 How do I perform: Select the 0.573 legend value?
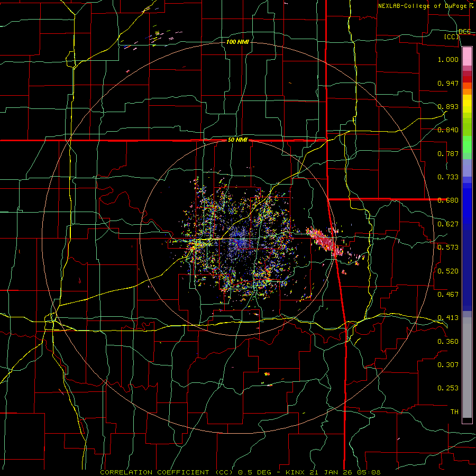(x=448, y=248)
